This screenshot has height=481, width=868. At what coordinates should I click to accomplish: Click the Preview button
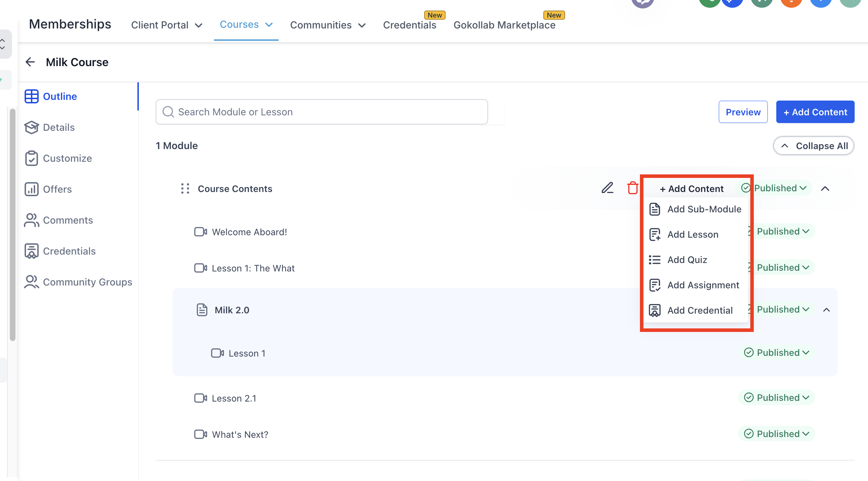[743, 112]
